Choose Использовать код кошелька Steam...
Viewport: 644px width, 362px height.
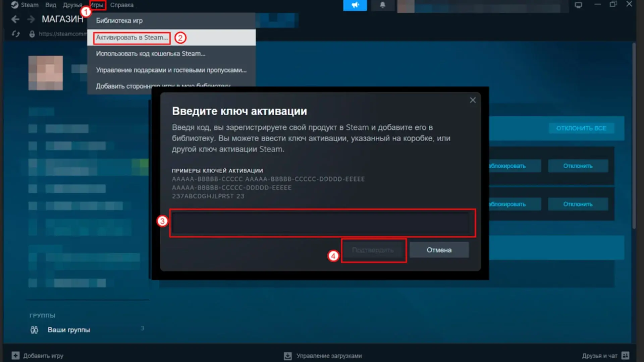[x=171, y=54]
